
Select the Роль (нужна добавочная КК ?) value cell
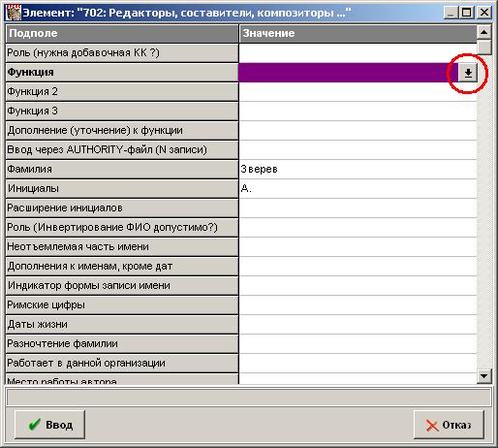[358, 53]
